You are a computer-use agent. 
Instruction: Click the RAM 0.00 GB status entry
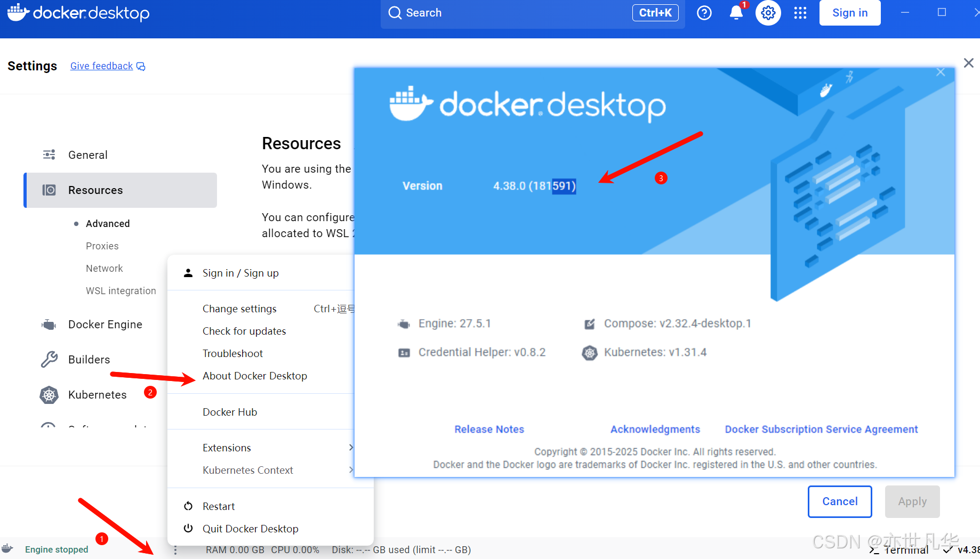235,550
